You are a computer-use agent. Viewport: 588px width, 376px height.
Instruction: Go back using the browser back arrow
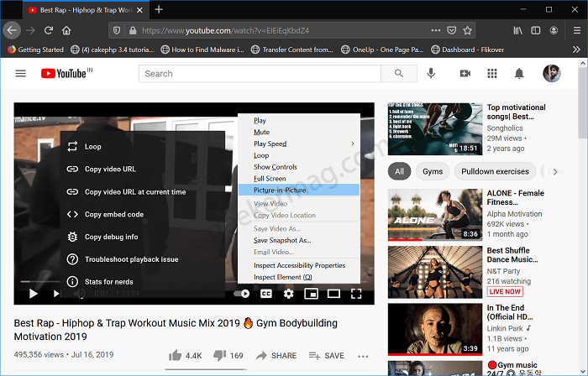pyautogui.click(x=12, y=30)
